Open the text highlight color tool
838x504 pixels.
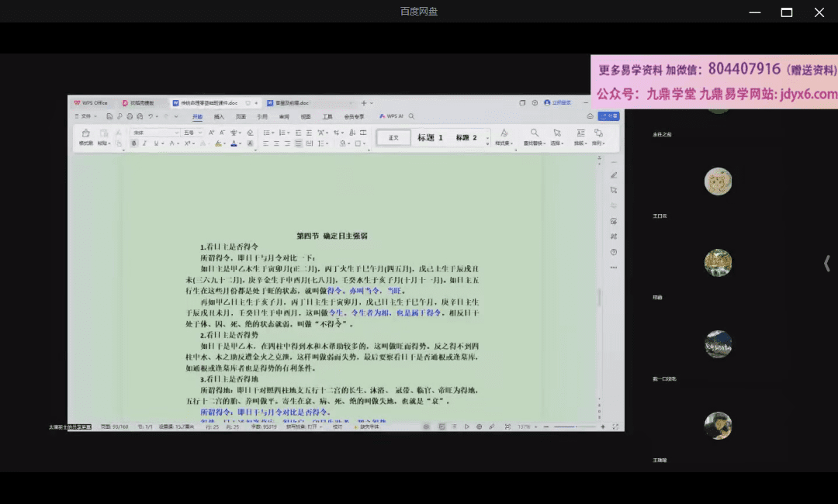[217, 143]
